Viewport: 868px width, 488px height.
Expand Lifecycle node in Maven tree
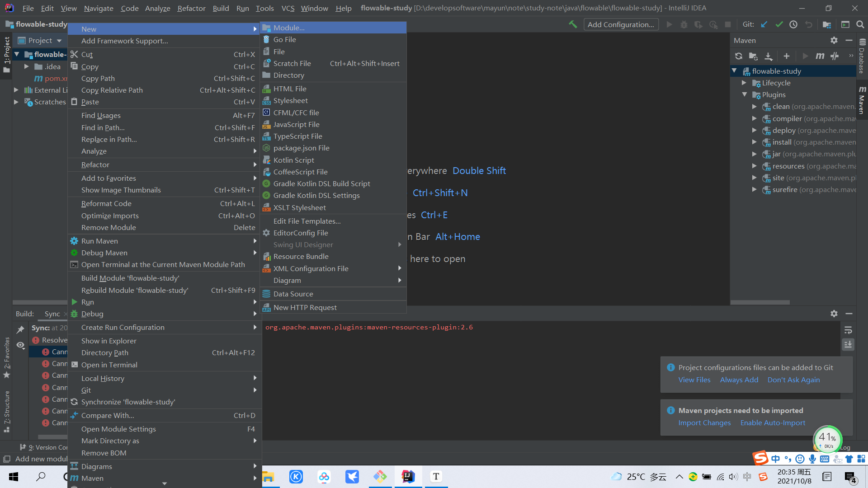[x=744, y=83]
